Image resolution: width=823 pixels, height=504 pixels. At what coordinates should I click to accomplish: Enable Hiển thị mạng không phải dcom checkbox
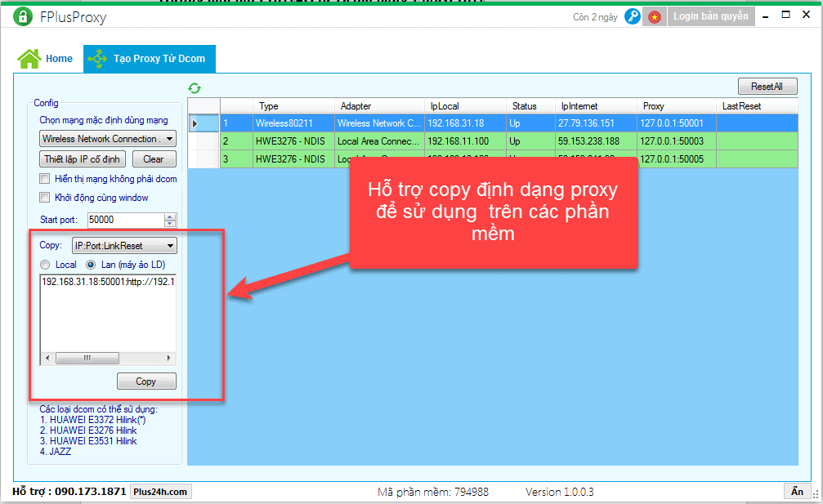pyautogui.click(x=45, y=179)
